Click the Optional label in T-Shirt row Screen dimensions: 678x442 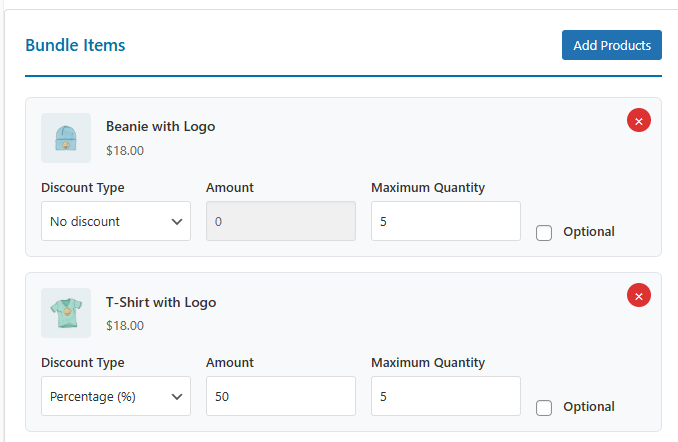pyautogui.click(x=589, y=407)
